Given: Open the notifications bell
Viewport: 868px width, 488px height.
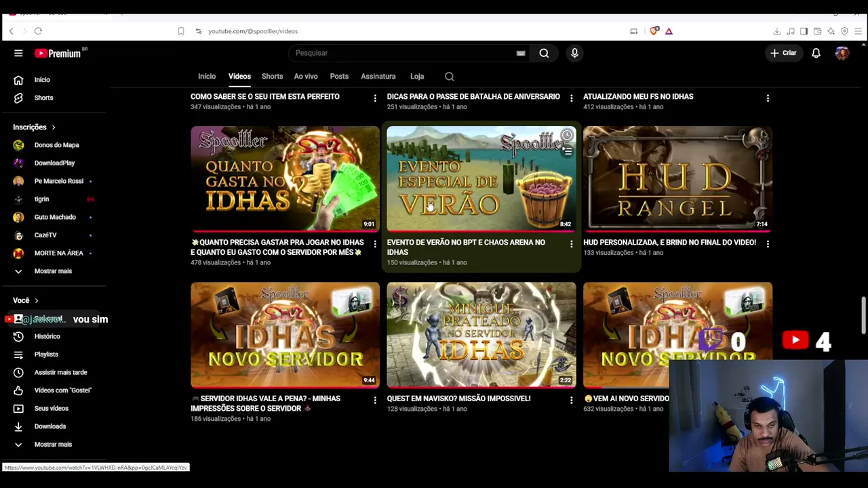Looking at the screenshot, I should 816,53.
